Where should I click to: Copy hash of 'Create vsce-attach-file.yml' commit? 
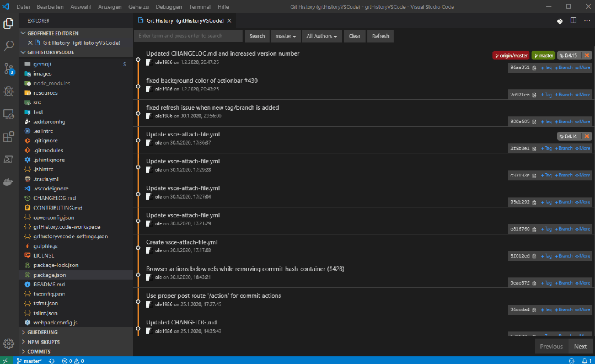pyautogui.click(x=534, y=256)
